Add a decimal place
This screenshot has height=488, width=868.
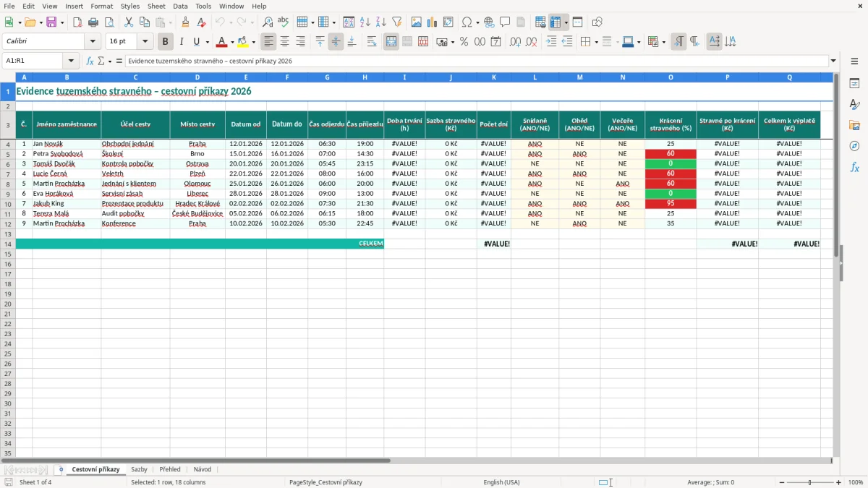[x=515, y=42]
